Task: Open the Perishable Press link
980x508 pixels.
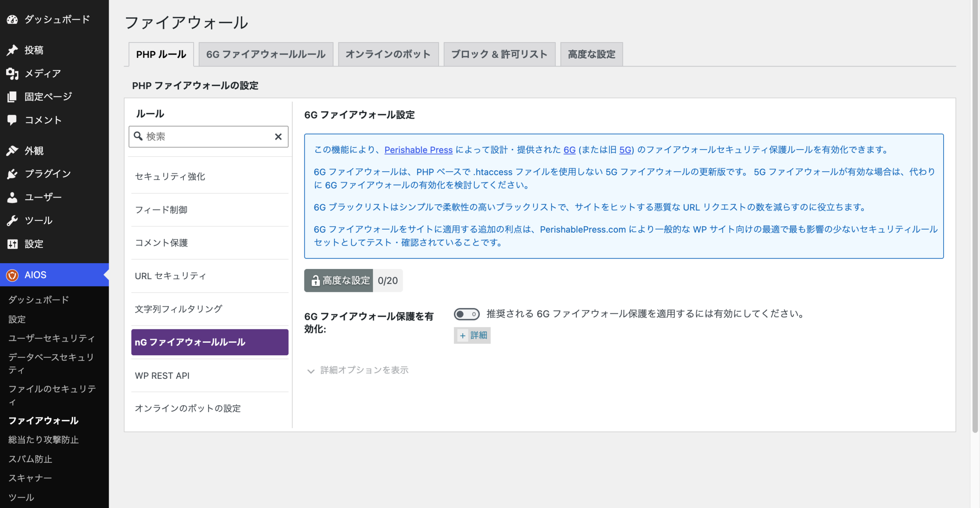Action: point(418,150)
